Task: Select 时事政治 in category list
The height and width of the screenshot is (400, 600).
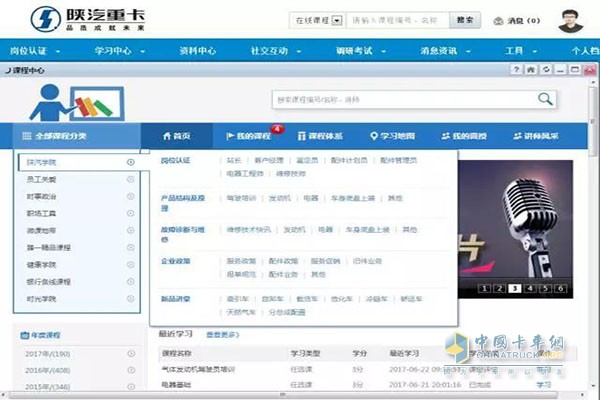Action: pos(42,195)
